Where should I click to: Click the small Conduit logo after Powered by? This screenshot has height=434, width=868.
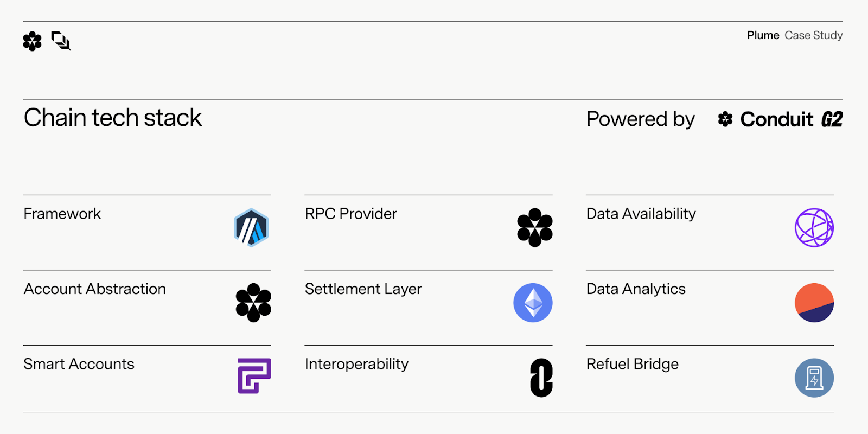point(725,119)
